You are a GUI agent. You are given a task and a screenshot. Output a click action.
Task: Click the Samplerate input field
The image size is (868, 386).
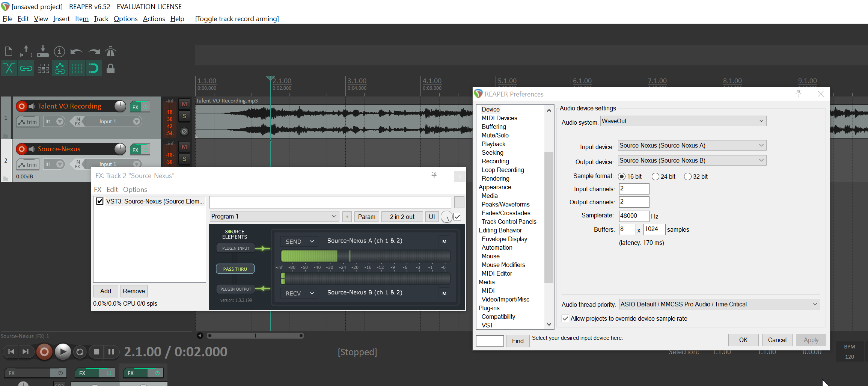tap(633, 216)
